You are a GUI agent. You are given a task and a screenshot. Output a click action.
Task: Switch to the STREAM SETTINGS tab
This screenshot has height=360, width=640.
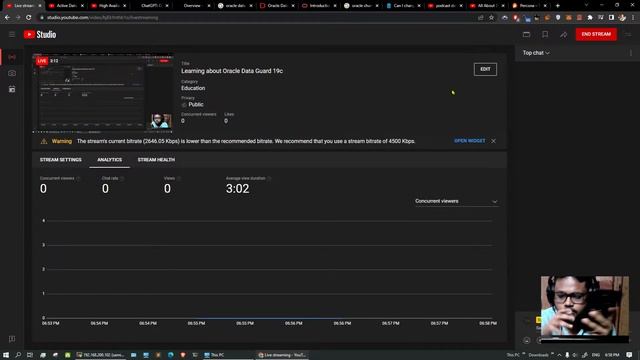pos(61,160)
